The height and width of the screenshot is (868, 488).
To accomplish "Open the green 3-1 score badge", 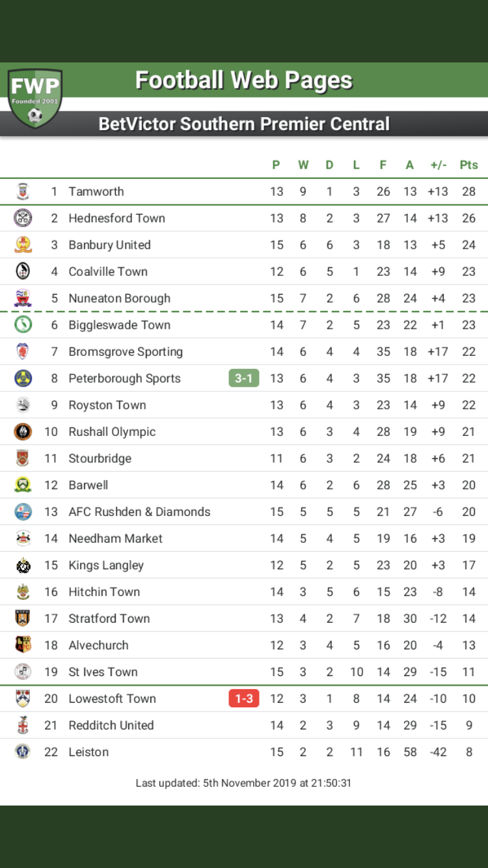I will [x=243, y=378].
